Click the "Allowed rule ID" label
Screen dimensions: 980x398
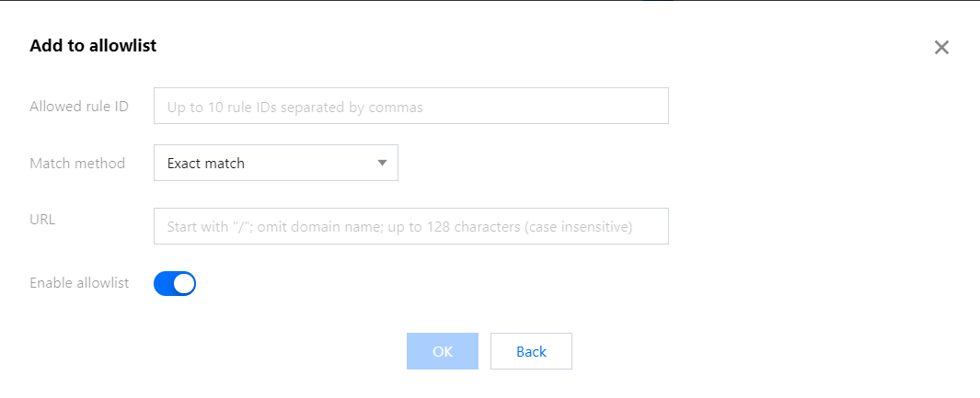[x=79, y=107]
